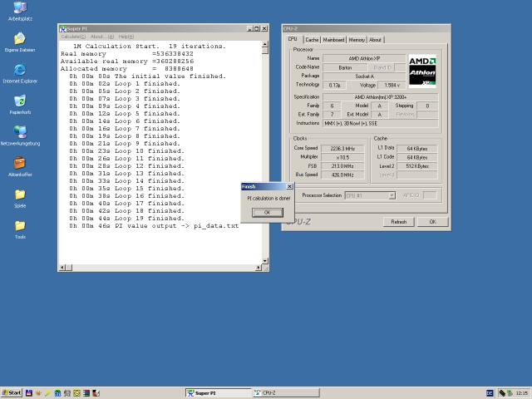Click the Super PI window title icon

[63, 29]
